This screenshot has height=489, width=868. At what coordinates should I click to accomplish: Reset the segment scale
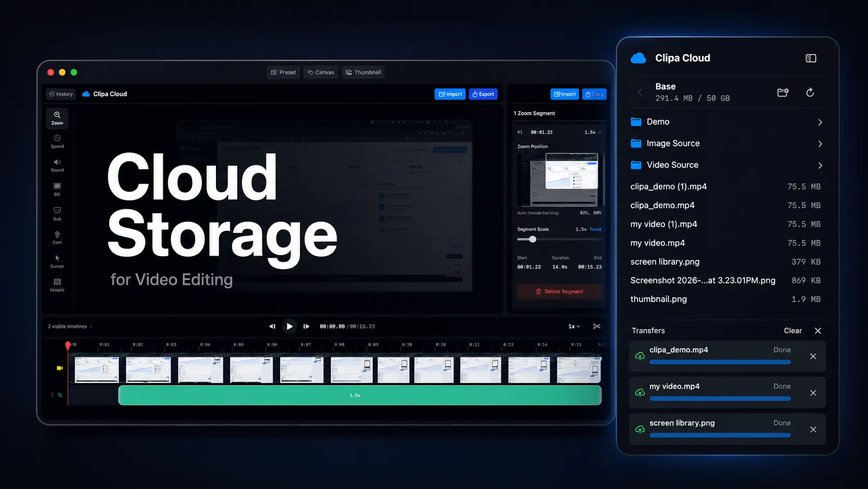click(595, 229)
